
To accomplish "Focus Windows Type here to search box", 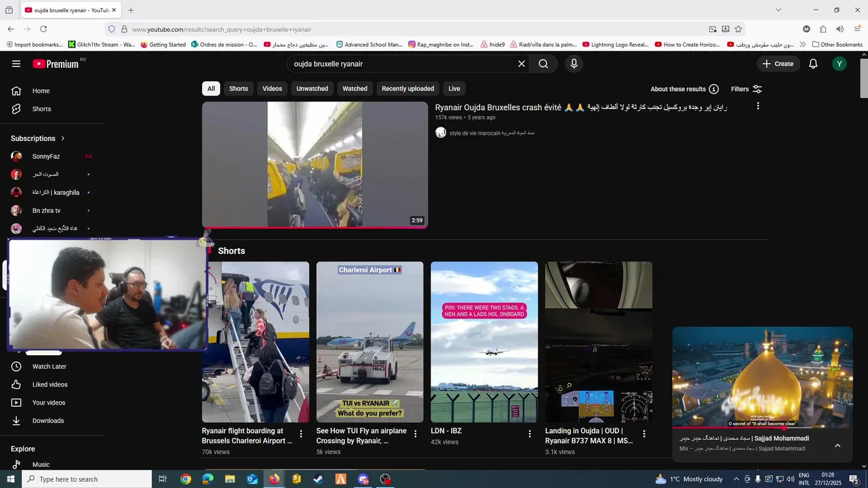I will [87, 479].
